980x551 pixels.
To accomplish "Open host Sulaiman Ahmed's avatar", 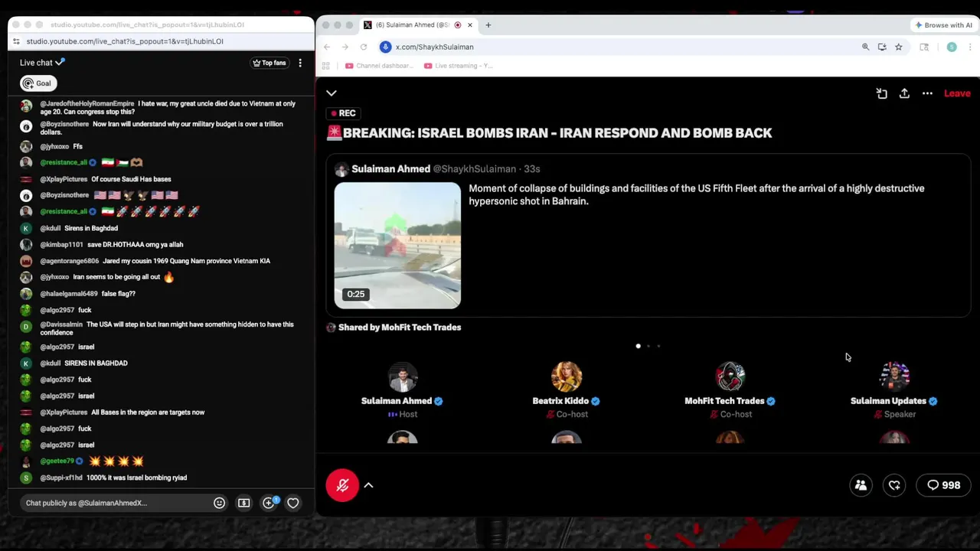I will pos(403,377).
